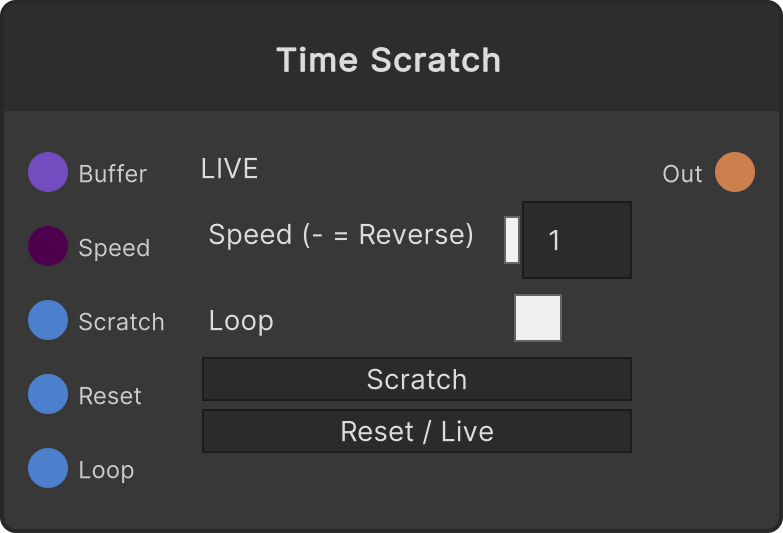This screenshot has width=783, height=533.
Task: Click the Out label text
Action: coord(682,174)
